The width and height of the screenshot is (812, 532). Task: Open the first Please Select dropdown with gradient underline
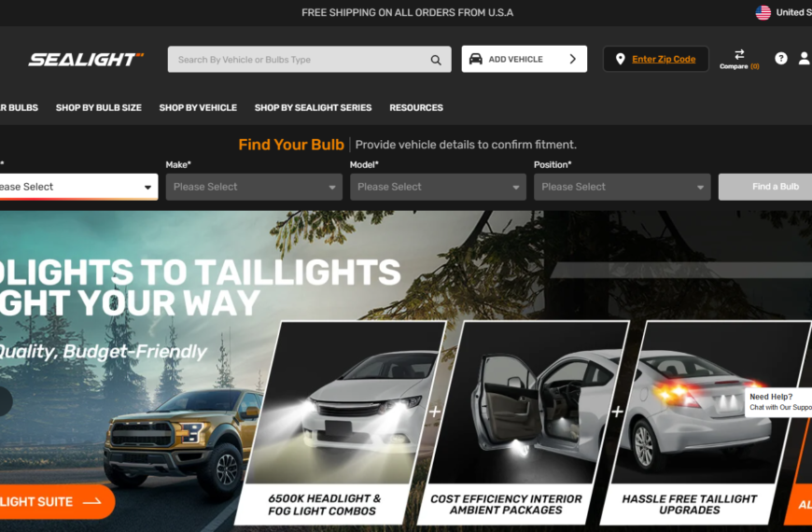pyautogui.click(x=78, y=187)
